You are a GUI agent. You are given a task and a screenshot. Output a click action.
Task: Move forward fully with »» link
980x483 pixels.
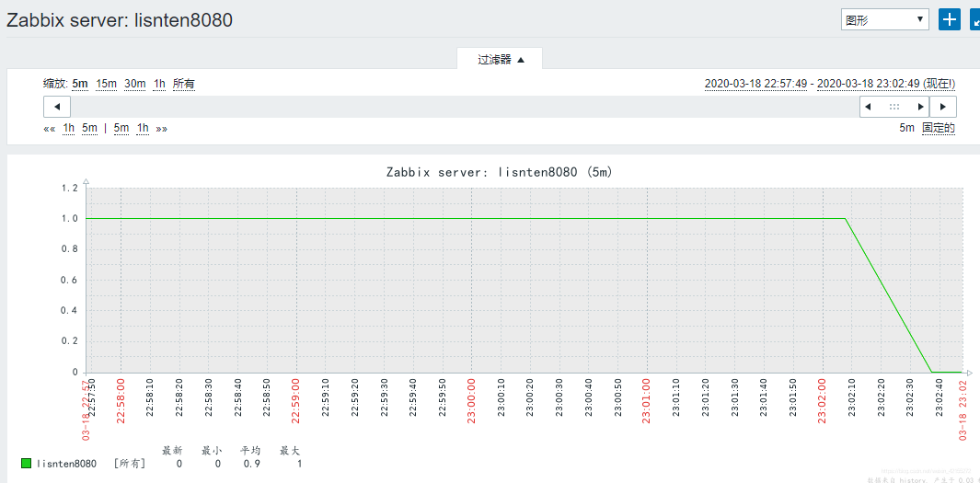pos(162,128)
